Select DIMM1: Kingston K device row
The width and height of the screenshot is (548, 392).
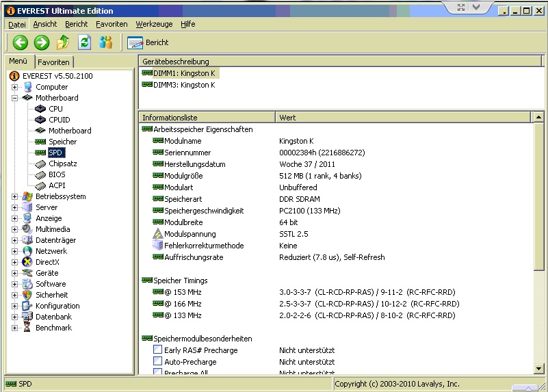(x=179, y=73)
